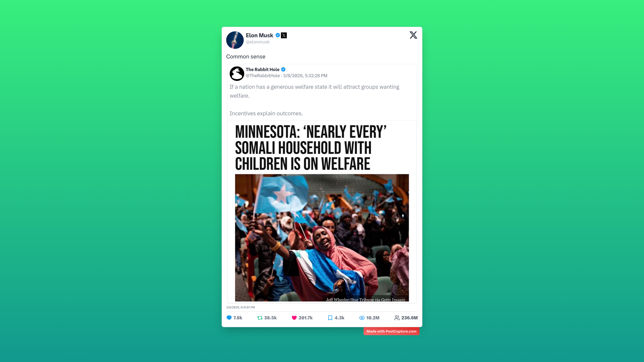
Task: Click the followers people icon
Action: tap(397, 318)
